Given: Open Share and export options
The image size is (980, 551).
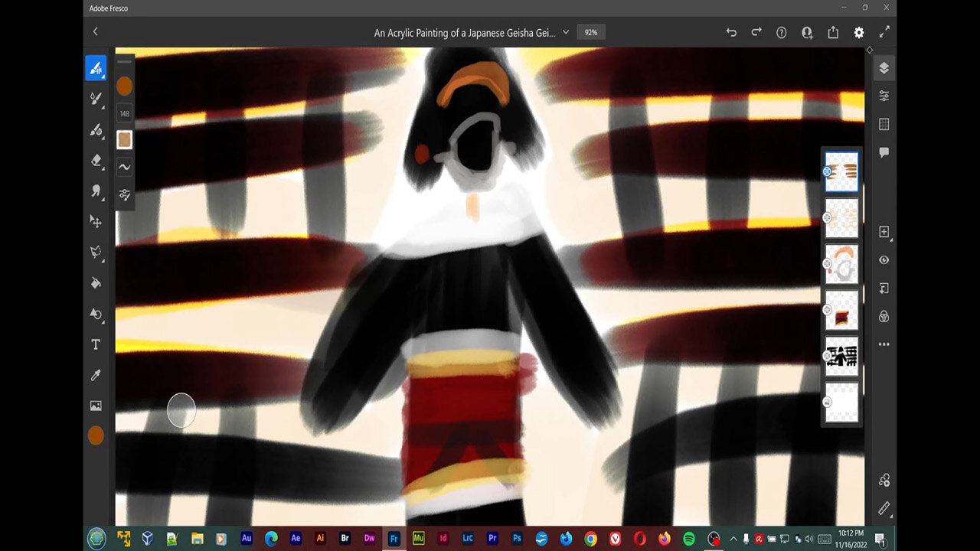Looking at the screenshot, I should [833, 32].
